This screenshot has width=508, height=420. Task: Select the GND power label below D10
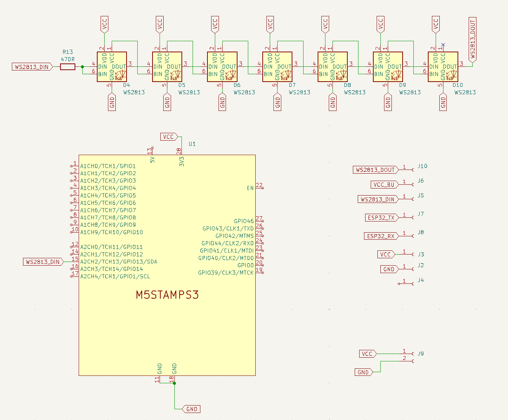coord(443,102)
